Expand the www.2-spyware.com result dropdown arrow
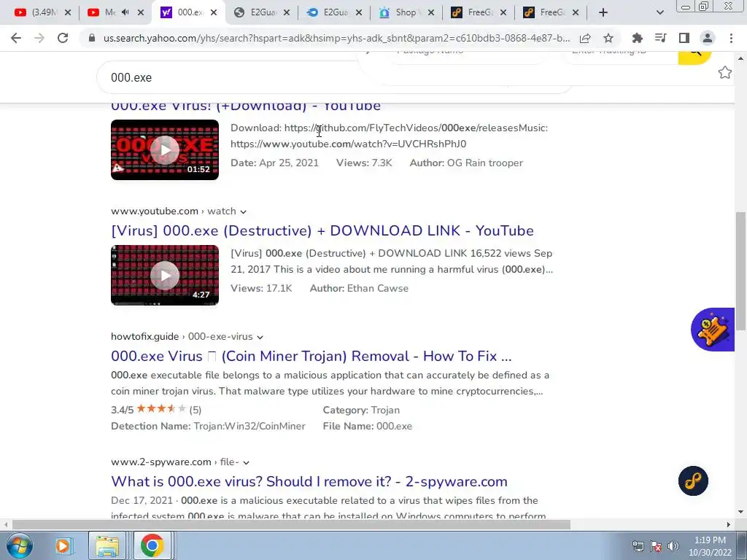The height and width of the screenshot is (560, 747). click(x=247, y=462)
